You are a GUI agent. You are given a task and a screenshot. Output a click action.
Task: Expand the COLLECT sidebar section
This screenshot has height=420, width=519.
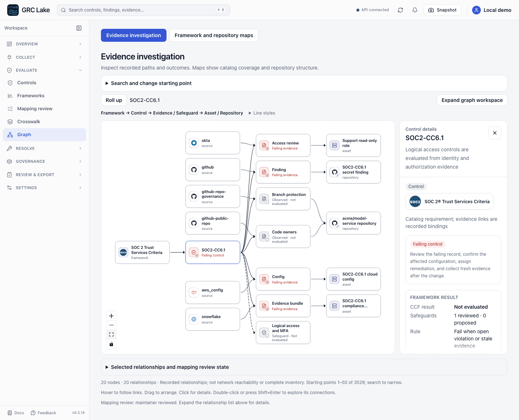pyautogui.click(x=44, y=57)
